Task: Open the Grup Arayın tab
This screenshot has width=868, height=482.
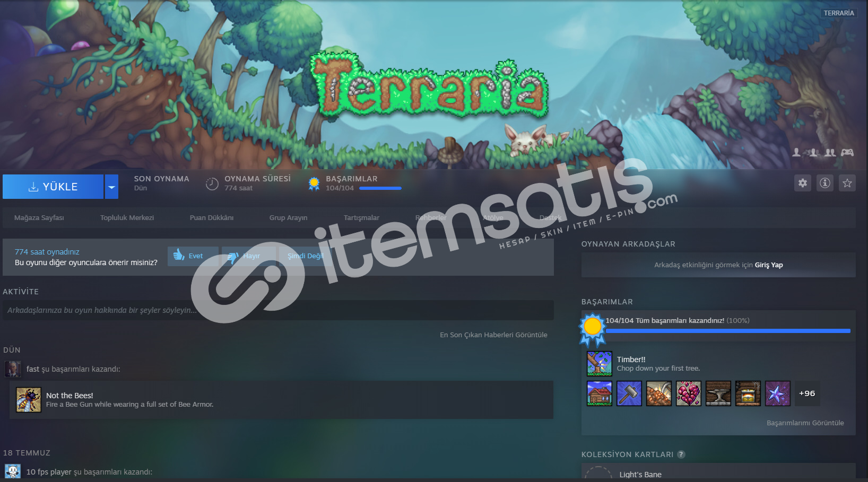Action: [288, 218]
